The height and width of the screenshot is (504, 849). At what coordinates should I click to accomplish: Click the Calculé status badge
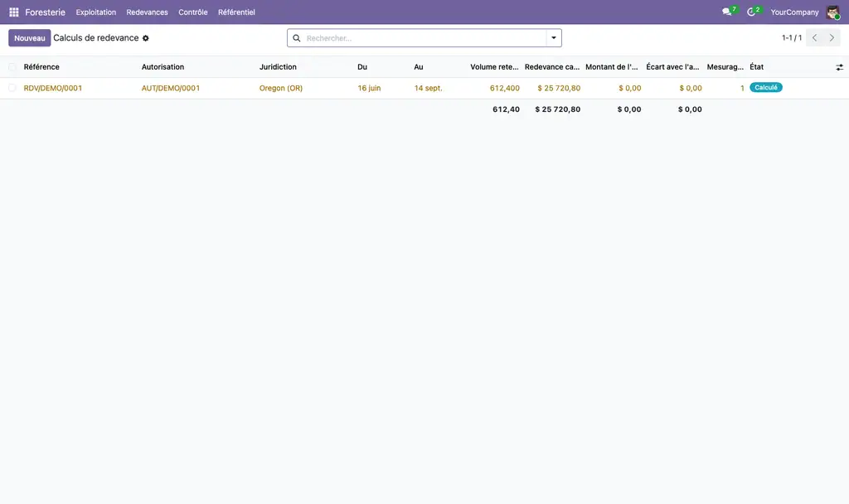tap(765, 87)
